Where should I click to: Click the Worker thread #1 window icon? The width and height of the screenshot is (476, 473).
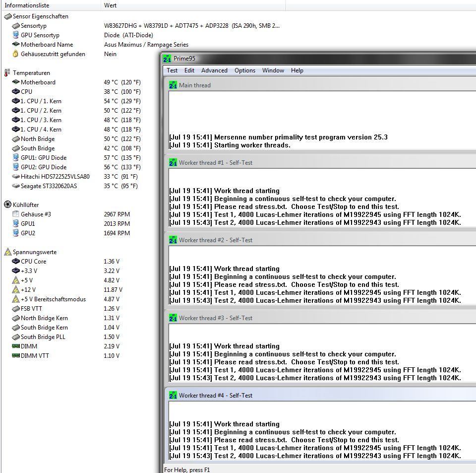click(173, 162)
